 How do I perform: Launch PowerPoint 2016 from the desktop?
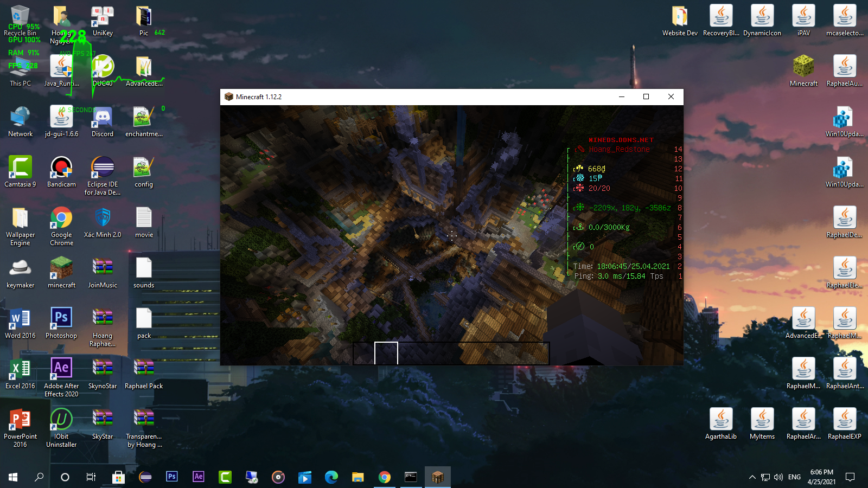tap(20, 428)
